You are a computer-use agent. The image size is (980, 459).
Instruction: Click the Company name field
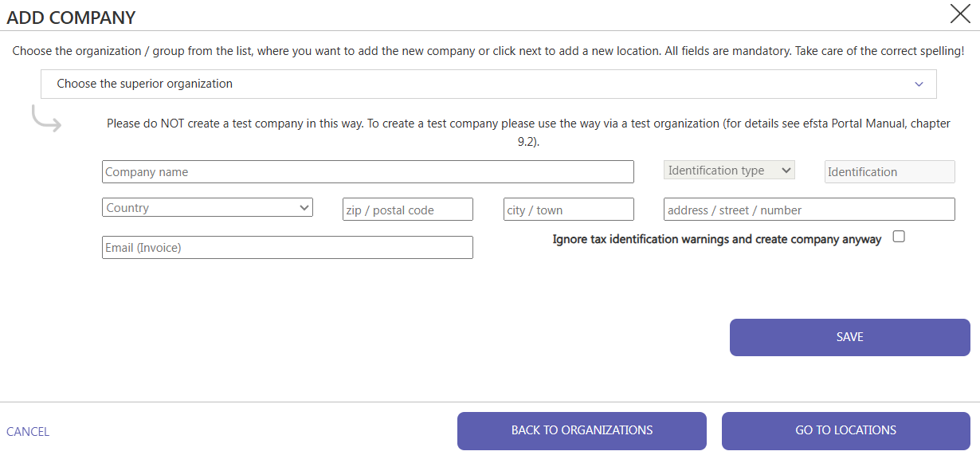(x=368, y=172)
